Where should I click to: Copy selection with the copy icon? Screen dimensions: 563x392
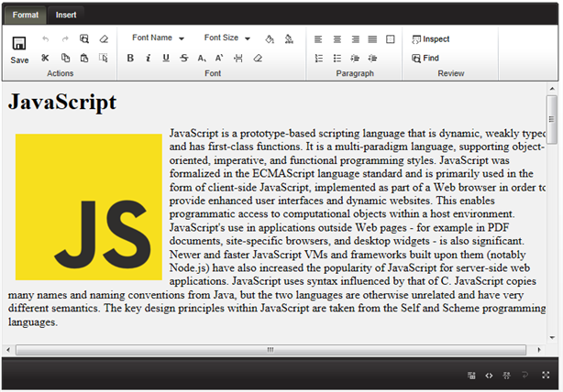pos(65,58)
